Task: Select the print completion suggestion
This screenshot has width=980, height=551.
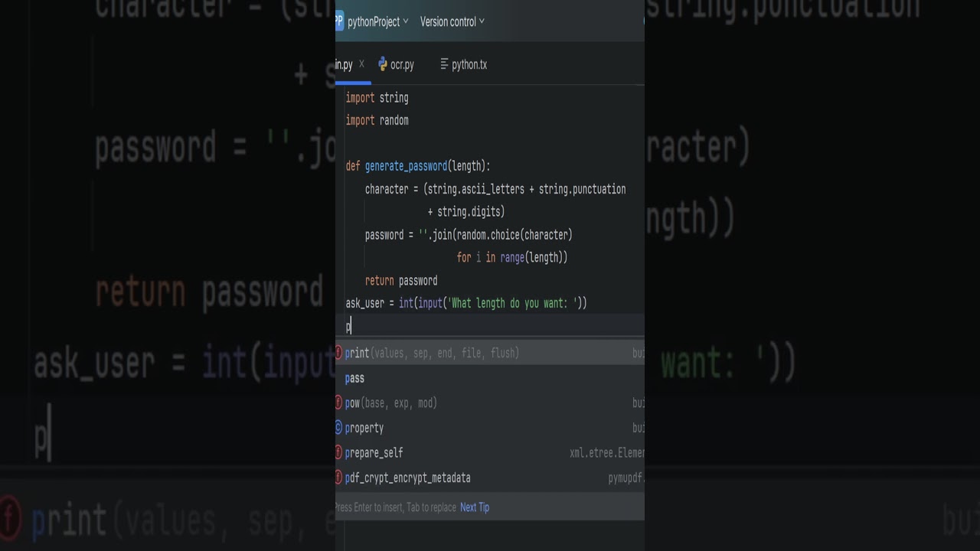Action: [490, 353]
